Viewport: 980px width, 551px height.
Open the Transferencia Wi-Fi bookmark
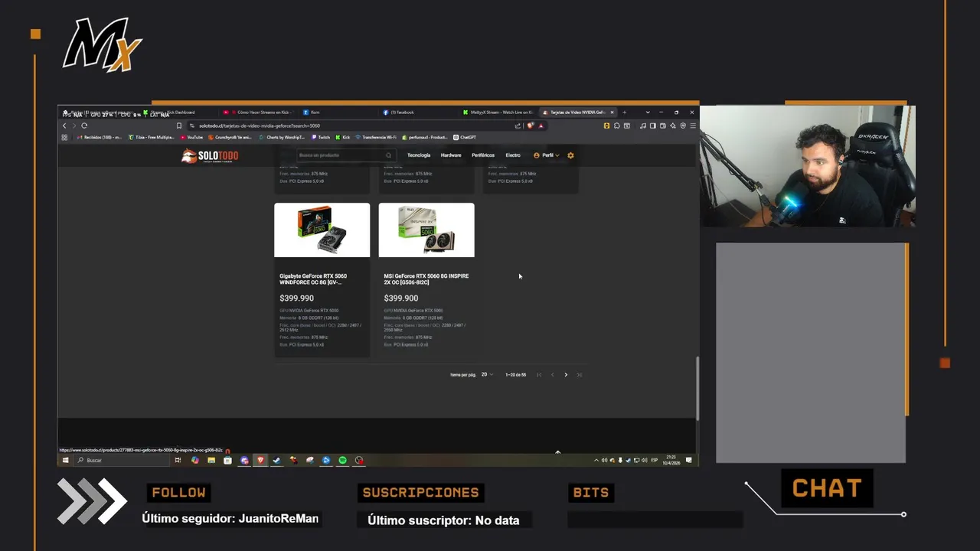(376, 138)
